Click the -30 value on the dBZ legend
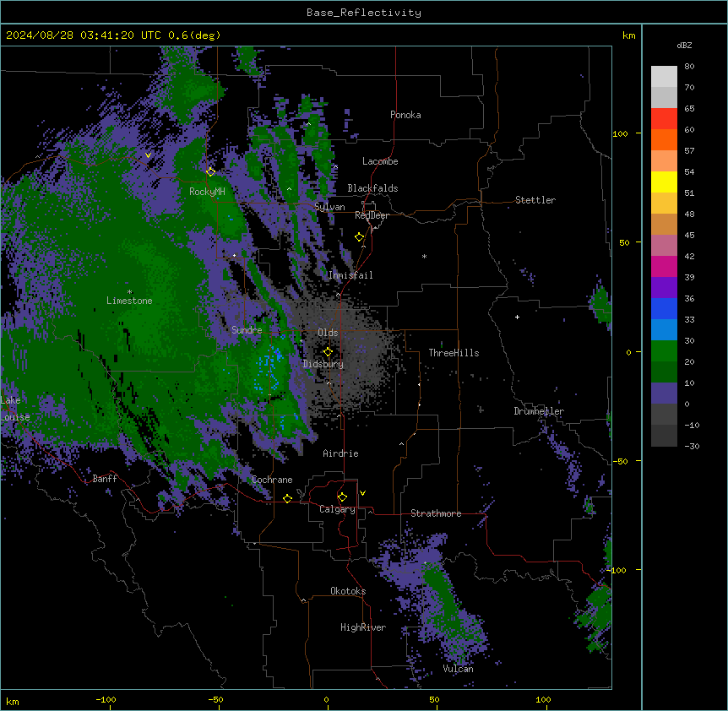 (692, 447)
